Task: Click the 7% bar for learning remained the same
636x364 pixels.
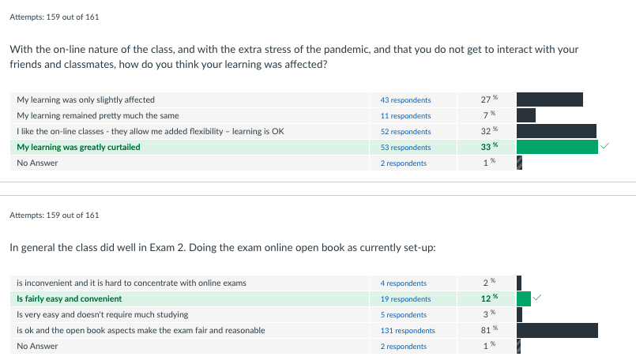Action: click(x=526, y=115)
